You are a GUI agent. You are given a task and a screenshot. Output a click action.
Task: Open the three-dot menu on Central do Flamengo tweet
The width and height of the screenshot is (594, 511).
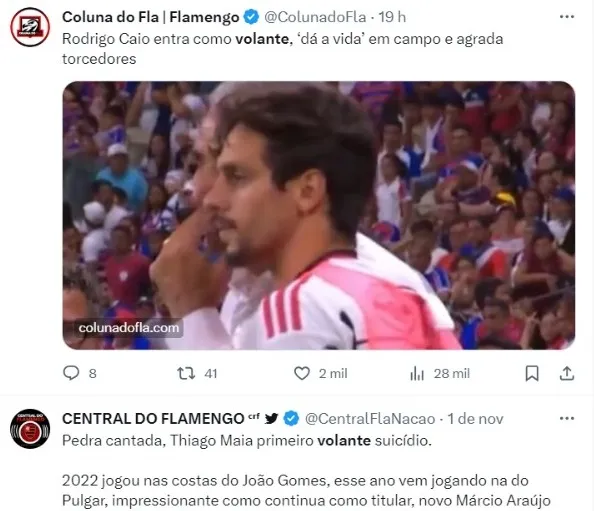567,419
